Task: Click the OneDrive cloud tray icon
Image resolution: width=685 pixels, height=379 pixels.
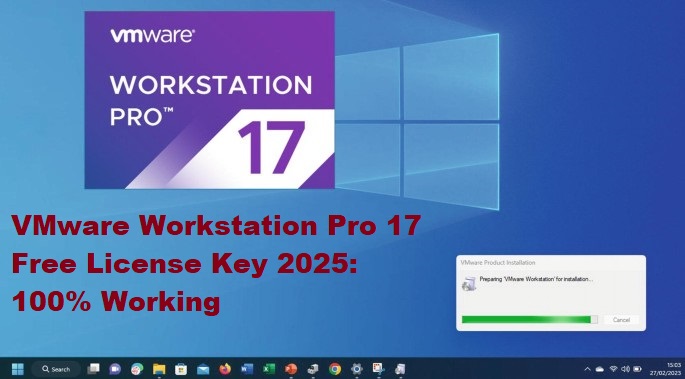Action: (600, 369)
